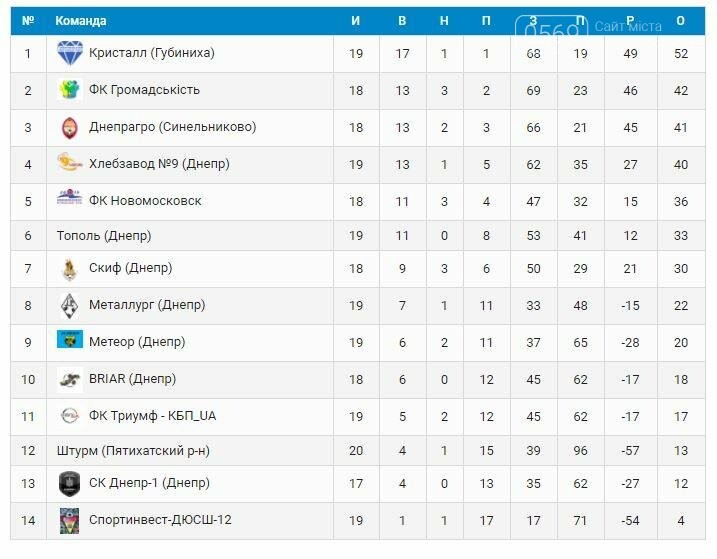The width and height of the screenshot is (717, 559).
Task: Open the ФК Триумф - КБП_UA team name
Action: tap(152, 416)
